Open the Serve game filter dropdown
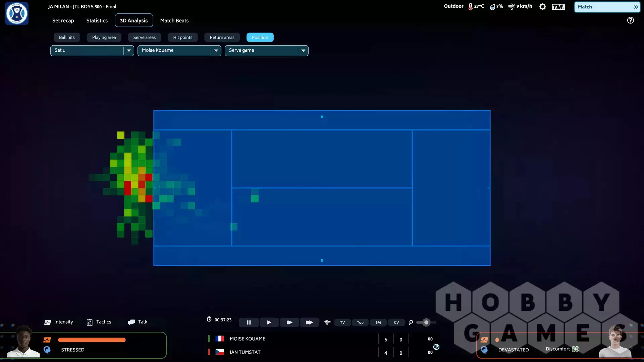The width and height of the screenshot is (644, 362). point(303,51)
